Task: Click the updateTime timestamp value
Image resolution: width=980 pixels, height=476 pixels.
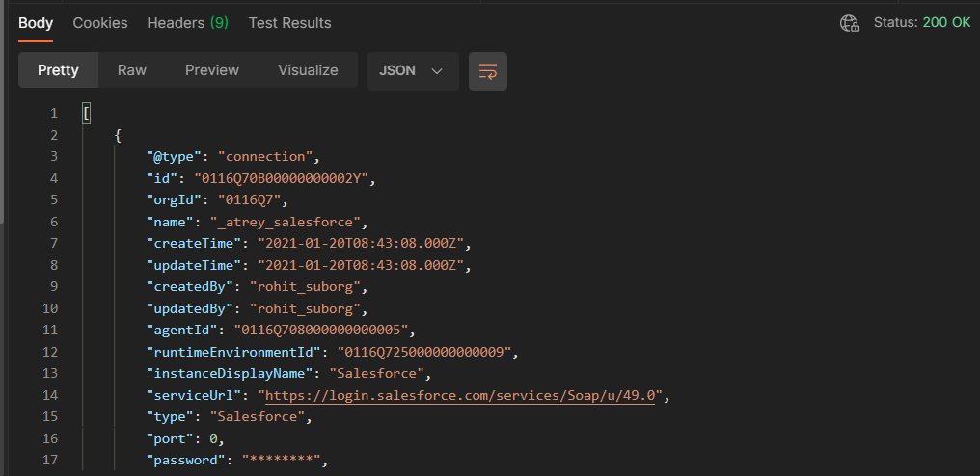Action: coord(360,266)
